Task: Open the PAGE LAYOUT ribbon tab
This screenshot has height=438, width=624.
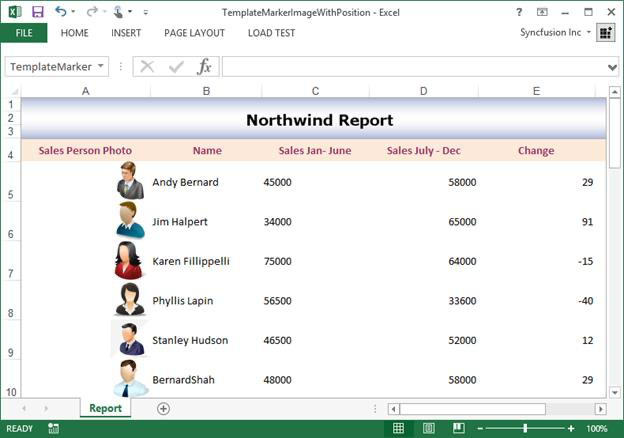Action: (x=194, y=33)
